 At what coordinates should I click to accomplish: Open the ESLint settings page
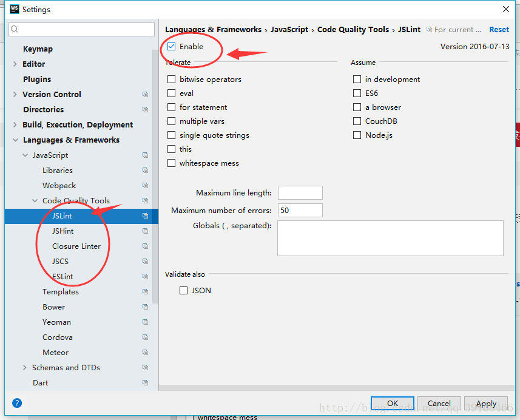pyautogui.click(x=62, y=276)
